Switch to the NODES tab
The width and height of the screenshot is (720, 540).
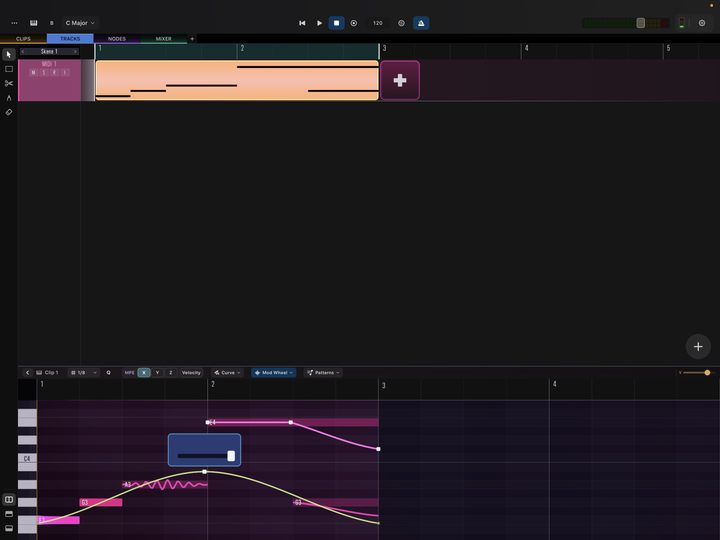click(x=117, y=39)
